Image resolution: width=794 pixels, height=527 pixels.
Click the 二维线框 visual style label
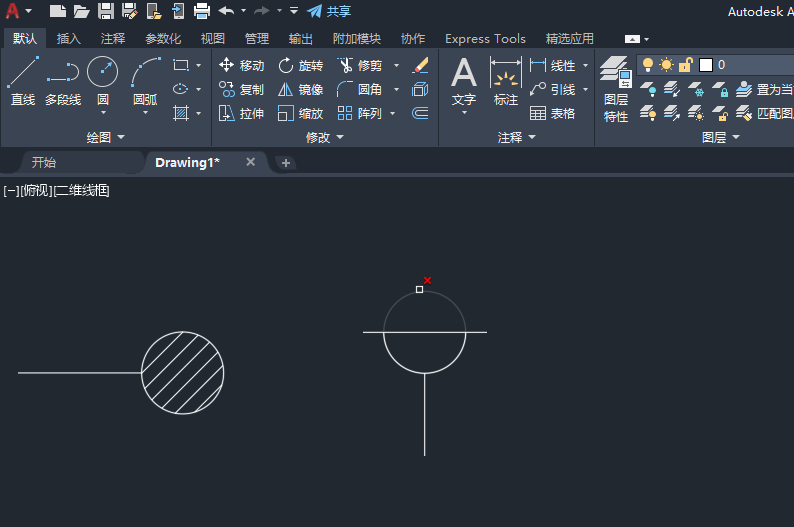(82, 190)
